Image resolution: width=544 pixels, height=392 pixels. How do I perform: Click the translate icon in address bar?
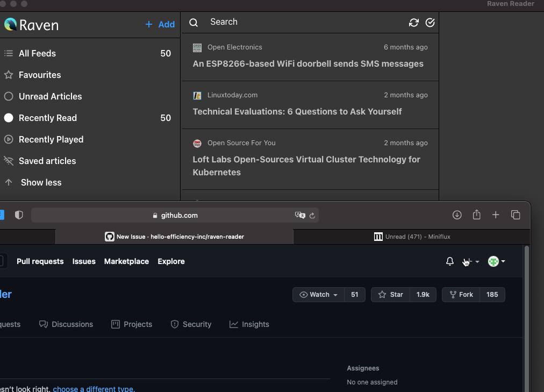point(300,215)
